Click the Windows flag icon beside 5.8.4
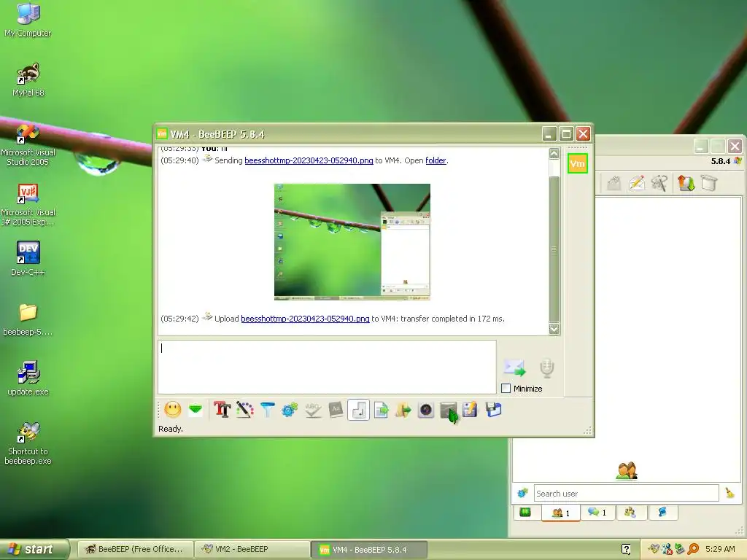747x560 pixels. [738, 161]
